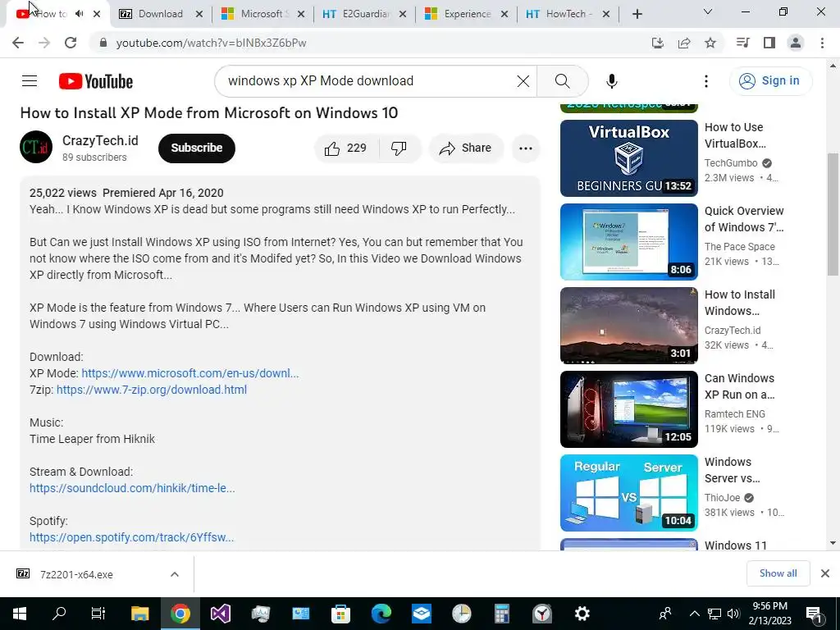Viewport: 840px width, 630px height.
Task: Click the Share button
Action: 466,148
